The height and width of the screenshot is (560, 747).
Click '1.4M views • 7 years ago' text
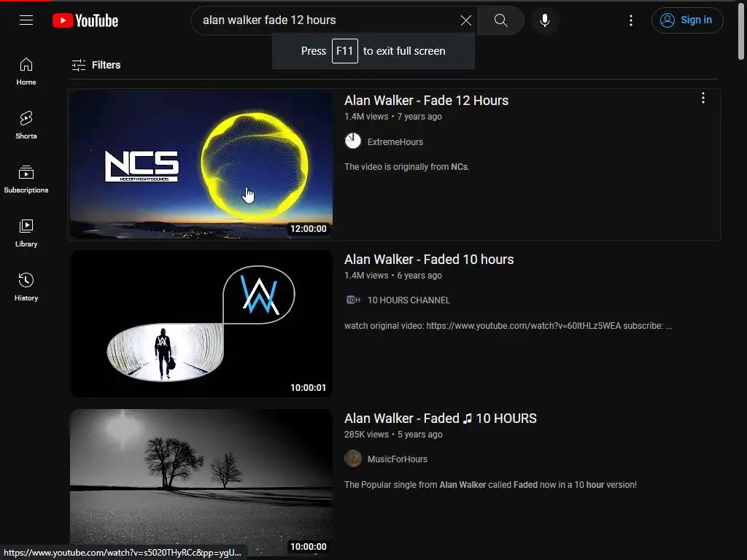393,117
